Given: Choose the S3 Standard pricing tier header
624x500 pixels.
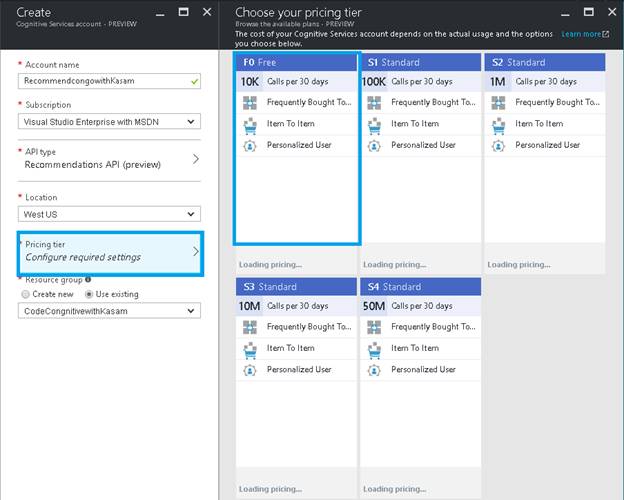Looking at the screenshot, I should click(x=296, y=287).
